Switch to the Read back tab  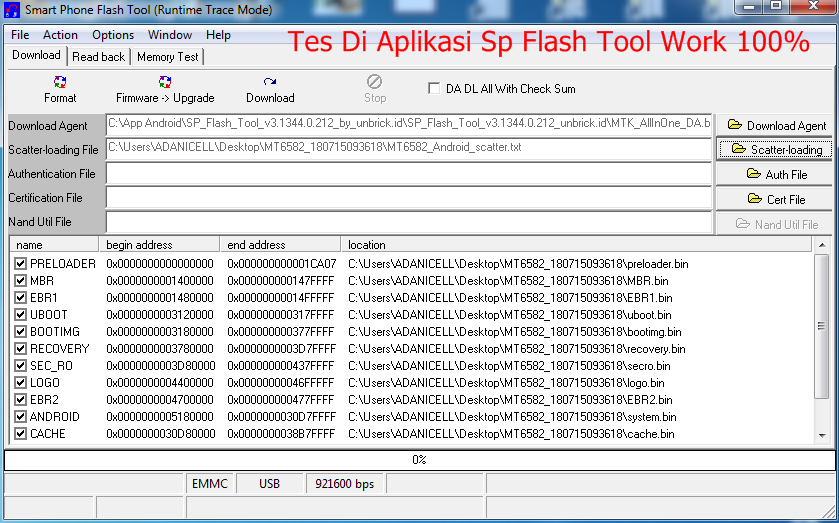(x=98, y=57)
